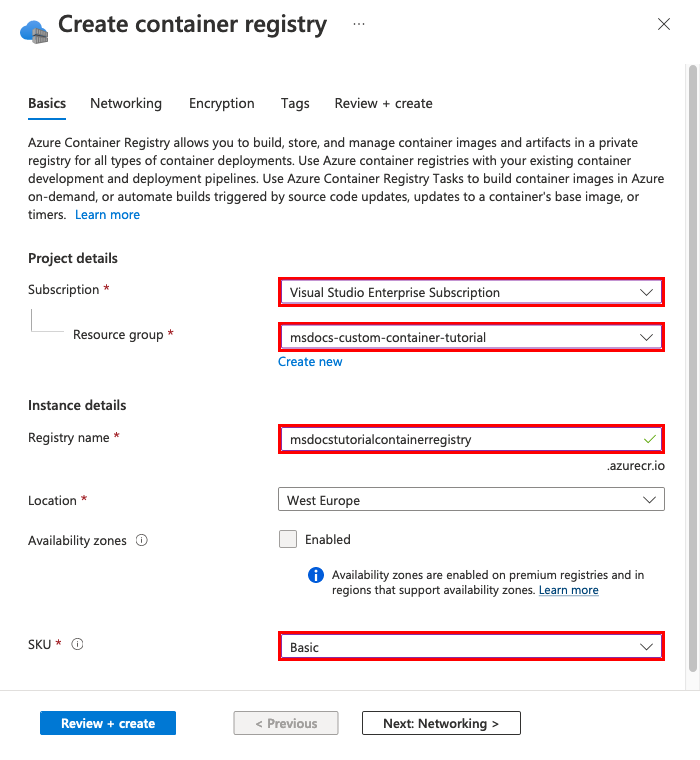This screenshot has height=760, width=700.
Task: Enable the Availability zones checkbox
Action: 288,539
